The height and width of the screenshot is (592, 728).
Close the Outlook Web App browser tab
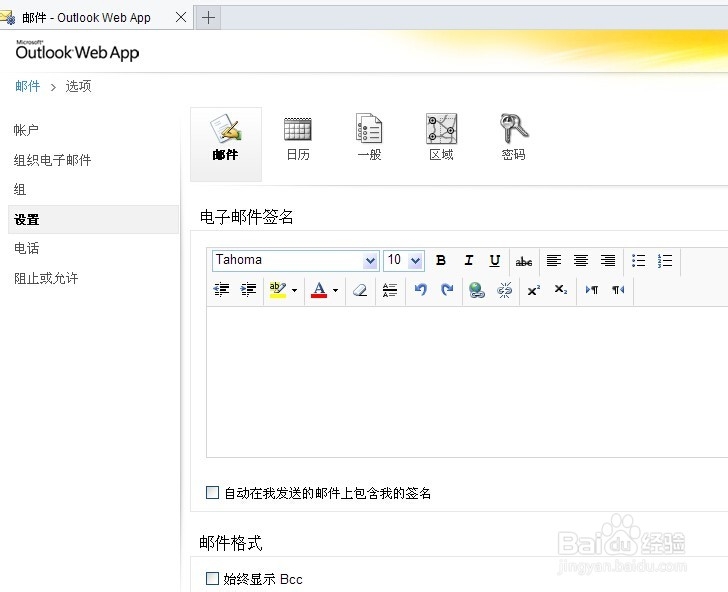(x=181, y=17)
